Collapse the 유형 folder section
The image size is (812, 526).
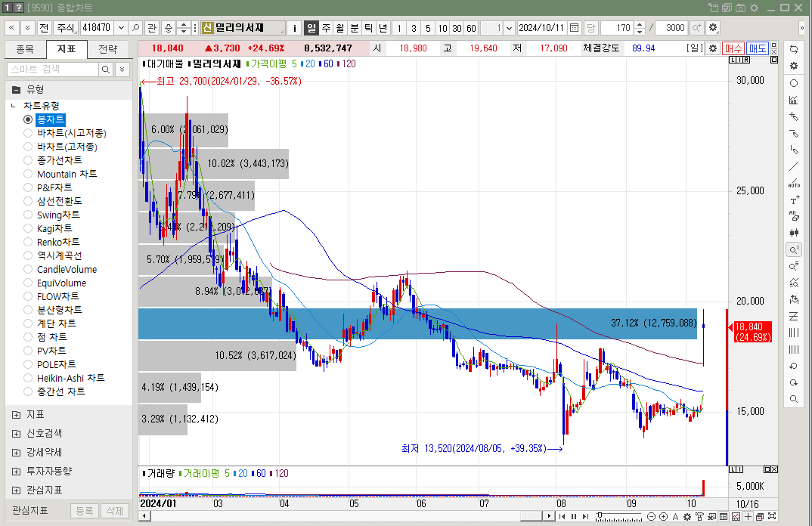[16, 90]
